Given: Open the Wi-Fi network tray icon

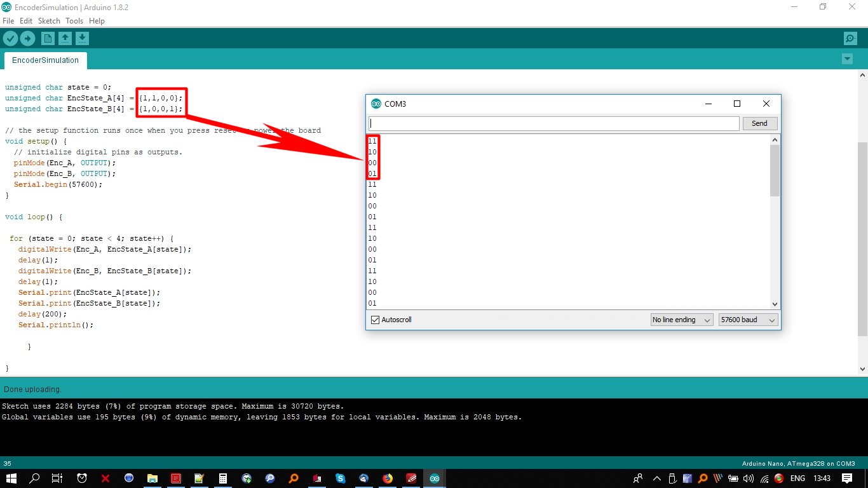Looking at the screenshot, I should pyautogui.click(x=764, y=478).
